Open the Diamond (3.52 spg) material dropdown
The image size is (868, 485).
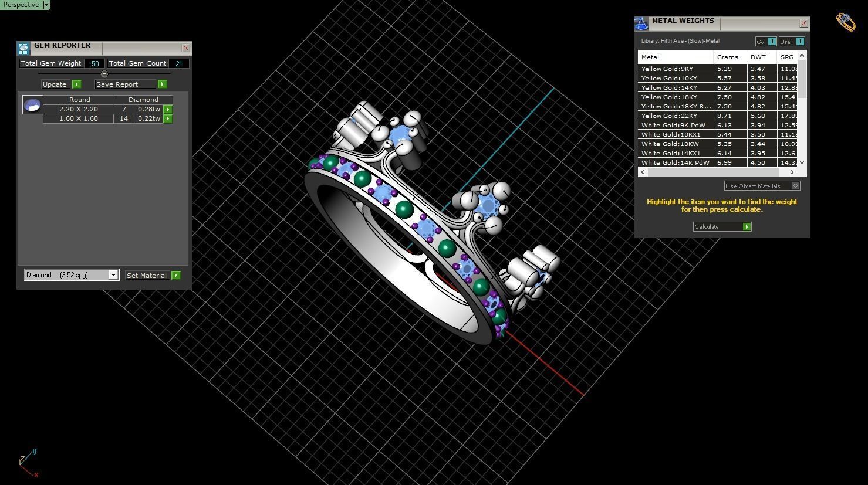(x=72, y=275)
